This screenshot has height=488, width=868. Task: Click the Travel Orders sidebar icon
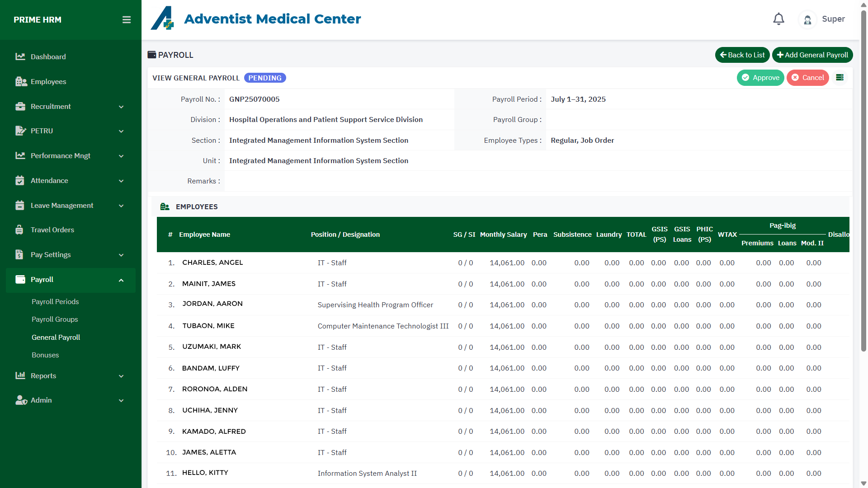click(x=19, y=230)
